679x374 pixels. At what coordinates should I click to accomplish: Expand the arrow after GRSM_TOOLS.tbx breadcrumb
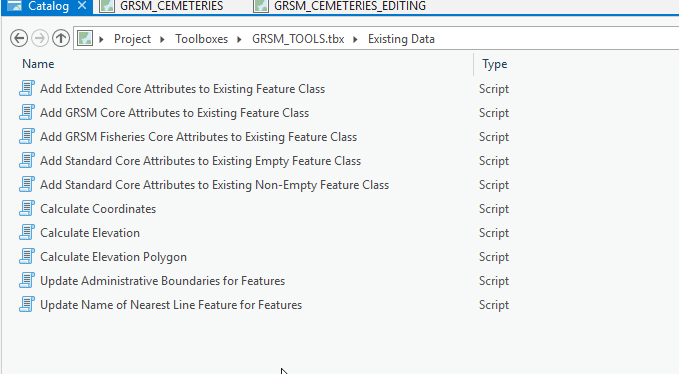coord(356,39)
